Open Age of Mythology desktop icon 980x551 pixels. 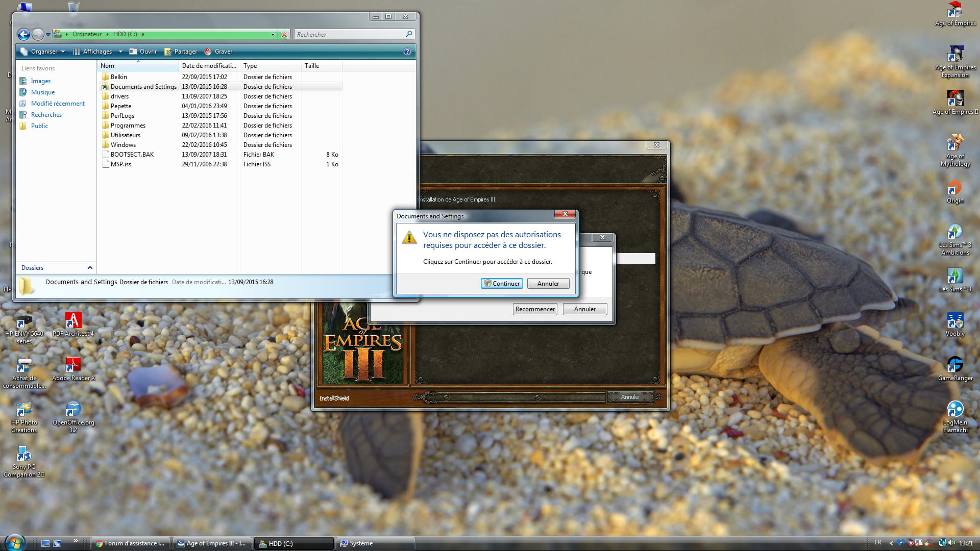955,151
